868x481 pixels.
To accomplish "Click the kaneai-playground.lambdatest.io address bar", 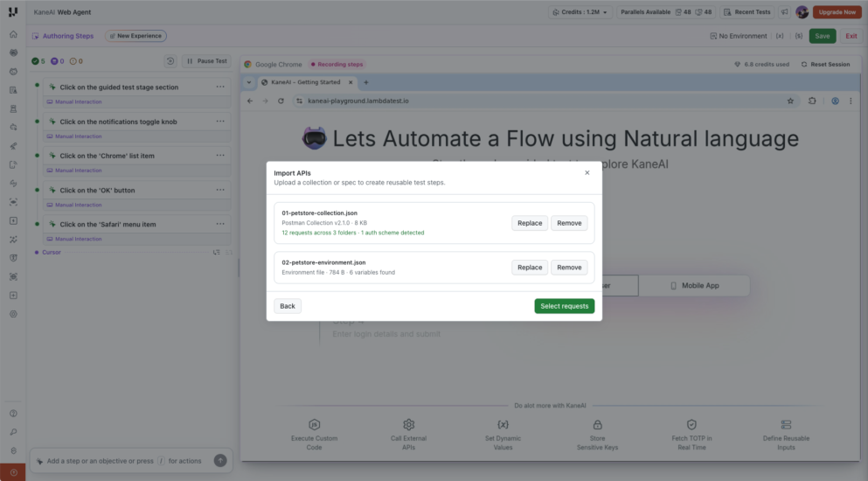I will pyautogui.click(x=545, y=101).
